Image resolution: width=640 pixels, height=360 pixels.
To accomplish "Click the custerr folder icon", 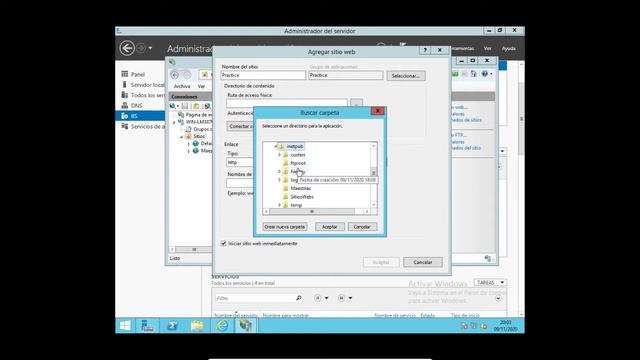I will [x=286, y=155].
